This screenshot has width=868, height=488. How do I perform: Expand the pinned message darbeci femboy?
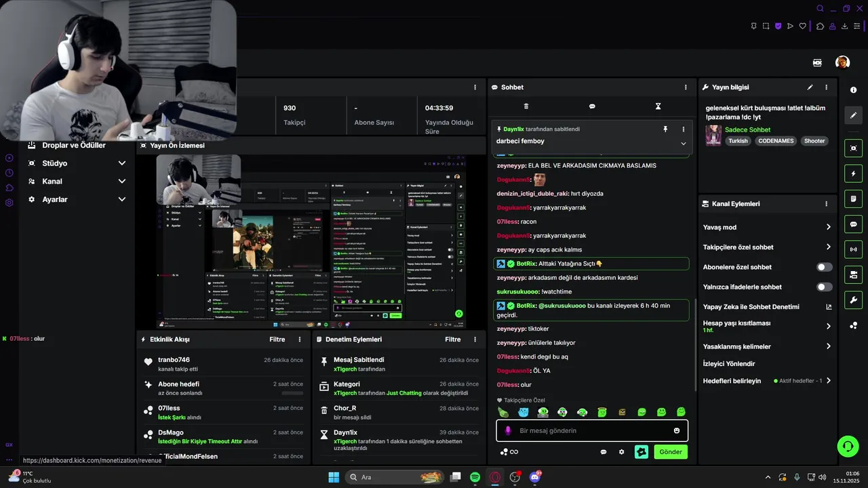pos(683,143)
